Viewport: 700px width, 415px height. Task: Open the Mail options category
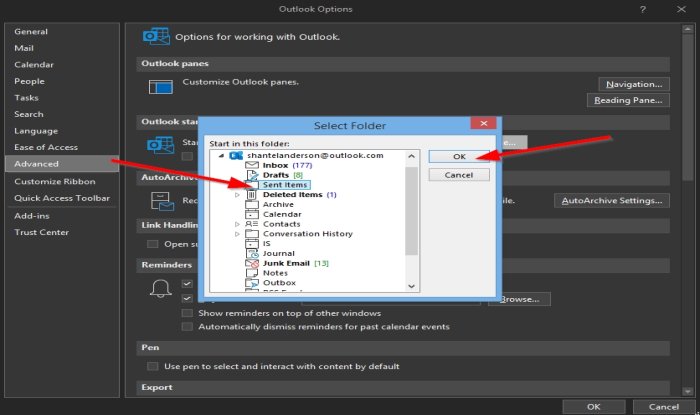(x=24, y=48)
